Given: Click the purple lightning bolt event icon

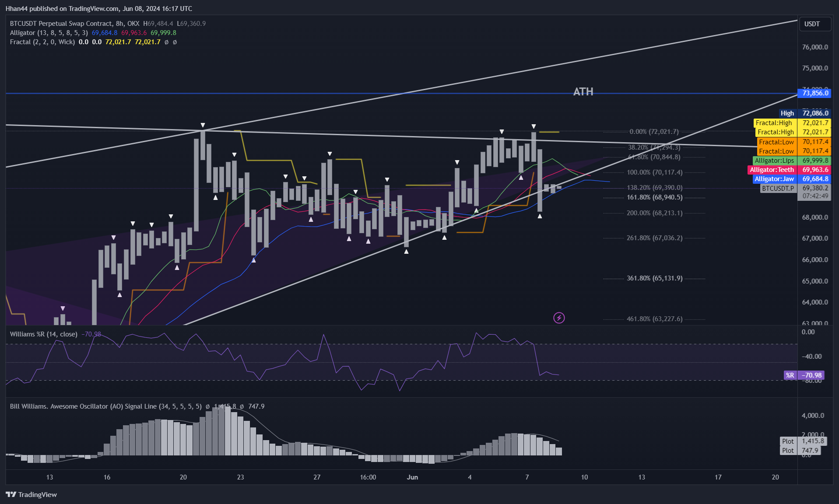Looking at the screenshot, I should tap(559, 318).
